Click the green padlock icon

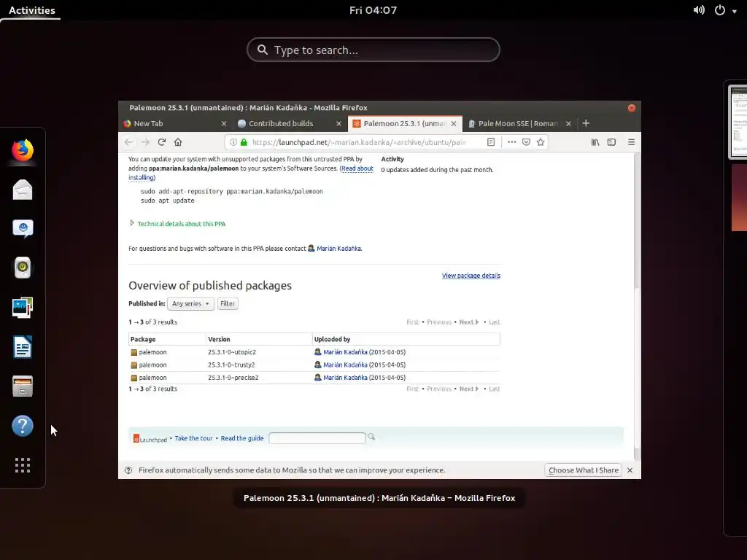coord(244,142)
